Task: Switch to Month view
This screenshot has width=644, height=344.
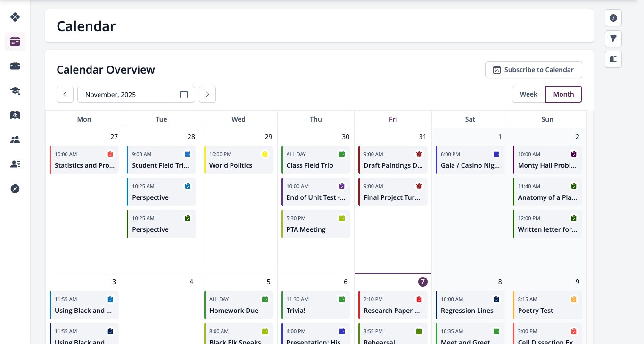Action: (563, 94)
